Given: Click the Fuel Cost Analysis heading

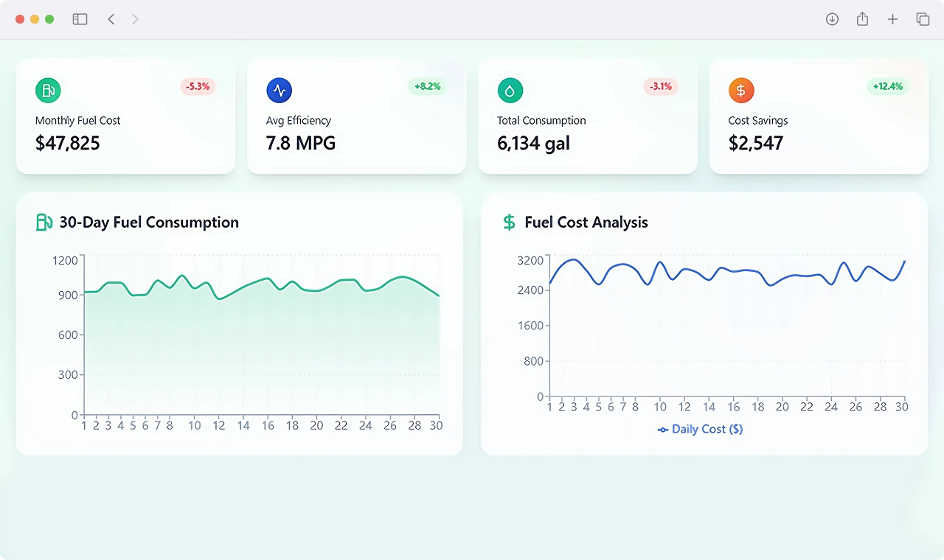Looking at the screenshot, I should pos(586,222).
